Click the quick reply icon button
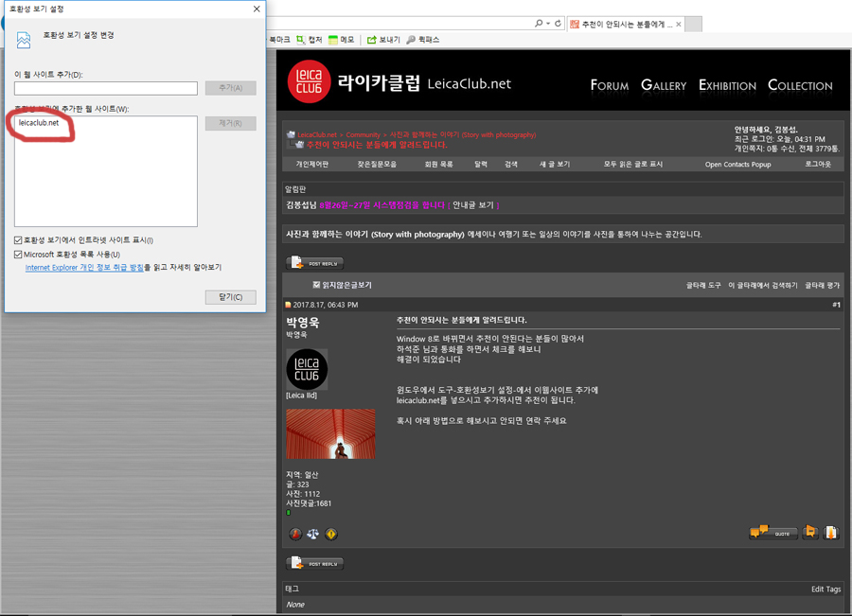This screenshot has width=852, height=616. (x=831, y=533)
